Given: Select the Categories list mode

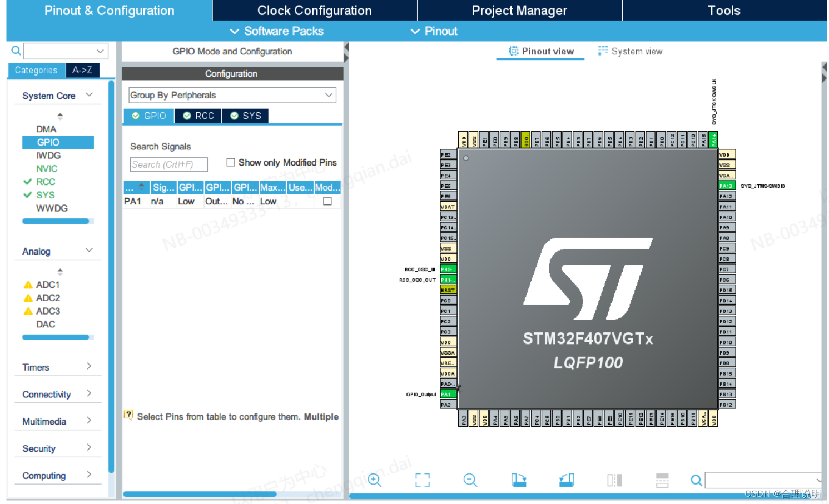Looking at the screenshot, I should pos(36,70).
